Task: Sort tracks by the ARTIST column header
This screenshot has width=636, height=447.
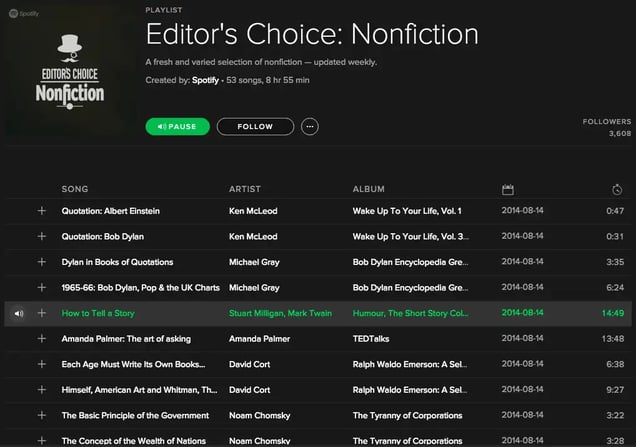Action: pyautogui.click(x=245, y=189)
